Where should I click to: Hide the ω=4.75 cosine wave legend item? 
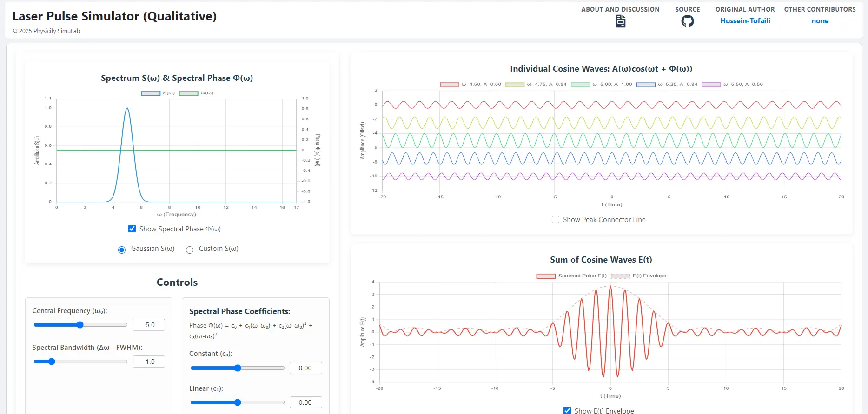(x=515, y=85)
